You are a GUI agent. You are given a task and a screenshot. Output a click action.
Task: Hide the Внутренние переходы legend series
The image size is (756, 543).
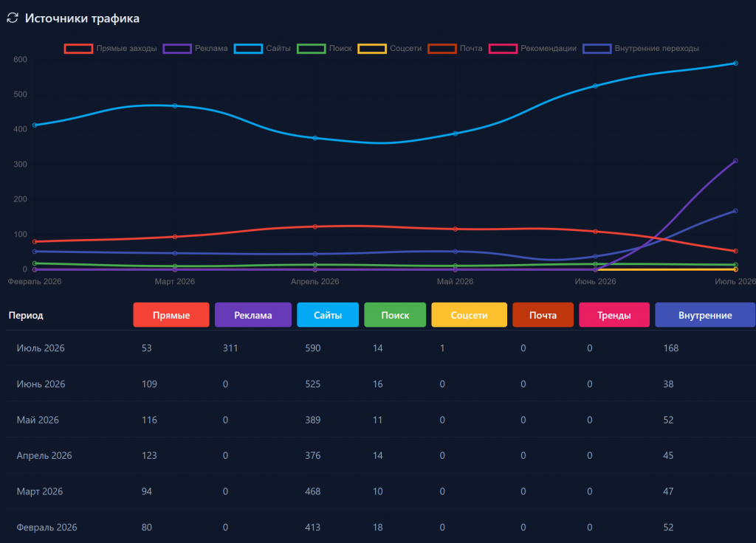tap(641, 49)
